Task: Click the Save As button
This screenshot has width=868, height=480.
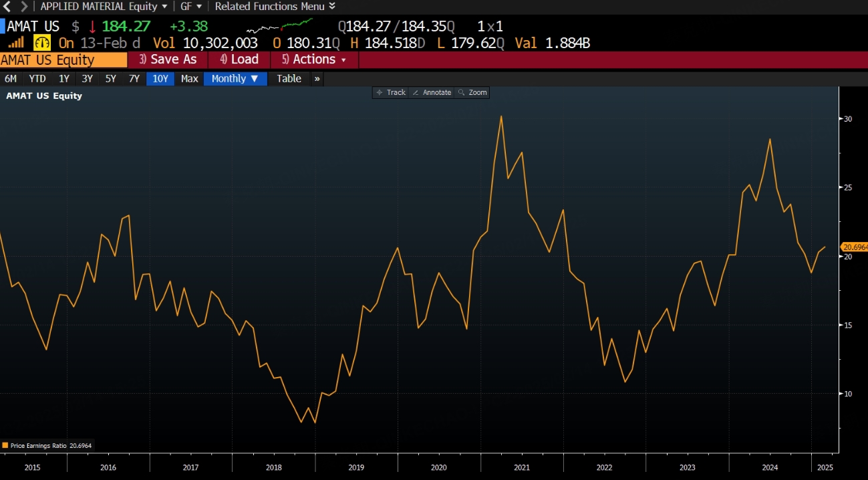Action: point(168,59)
